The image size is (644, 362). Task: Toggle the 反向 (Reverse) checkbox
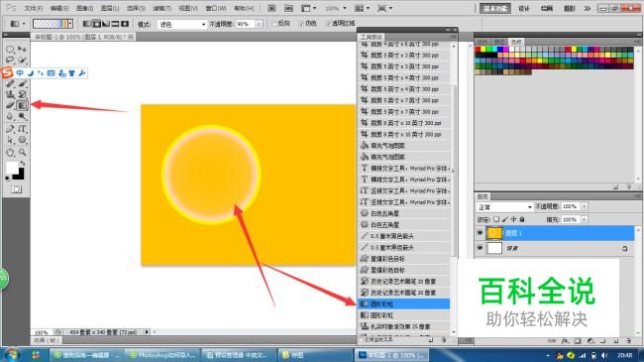click(274, 24)
